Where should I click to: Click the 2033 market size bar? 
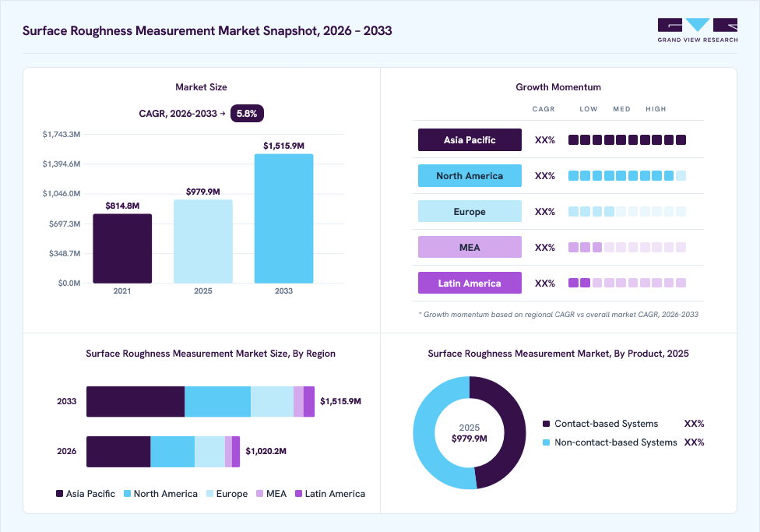click(283, 219)
